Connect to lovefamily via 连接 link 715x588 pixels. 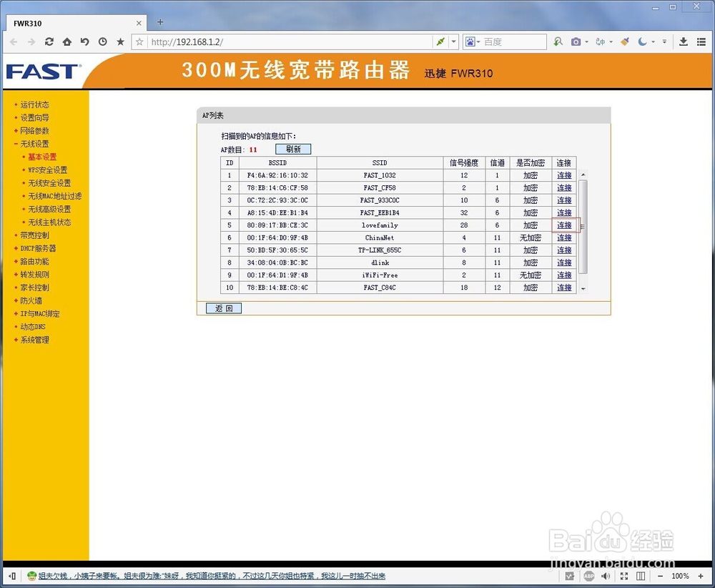tap(564, 225)
